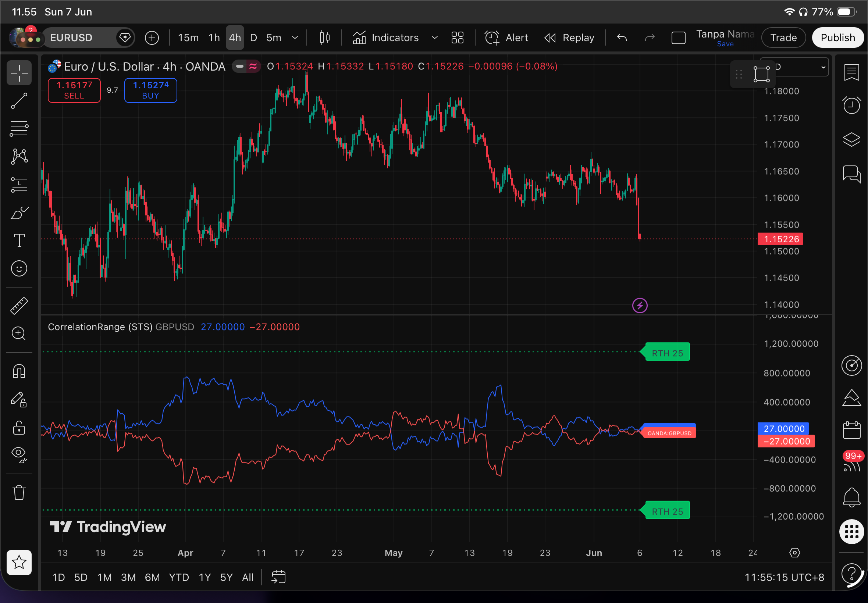
Task: Switch to the 1h timeframe
Action: pos(214,38)
